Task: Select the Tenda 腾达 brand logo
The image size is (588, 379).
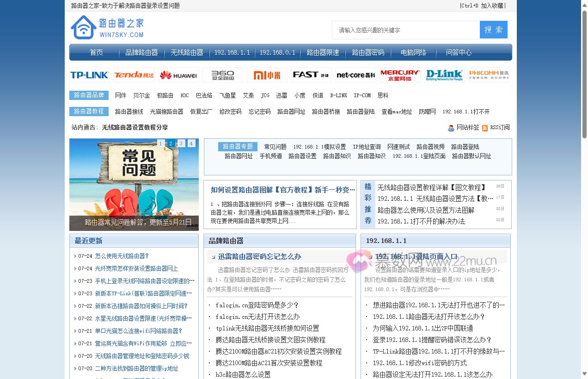Action: pos(133,74)
